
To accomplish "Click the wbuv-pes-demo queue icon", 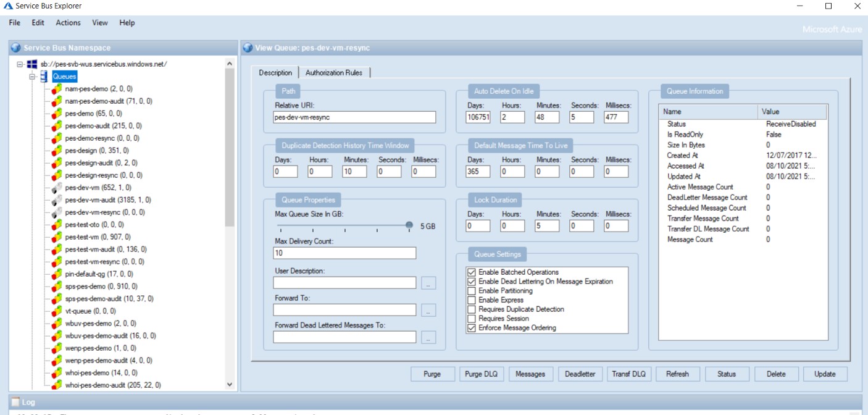I will pyautogui.click(x=56, y=324).
